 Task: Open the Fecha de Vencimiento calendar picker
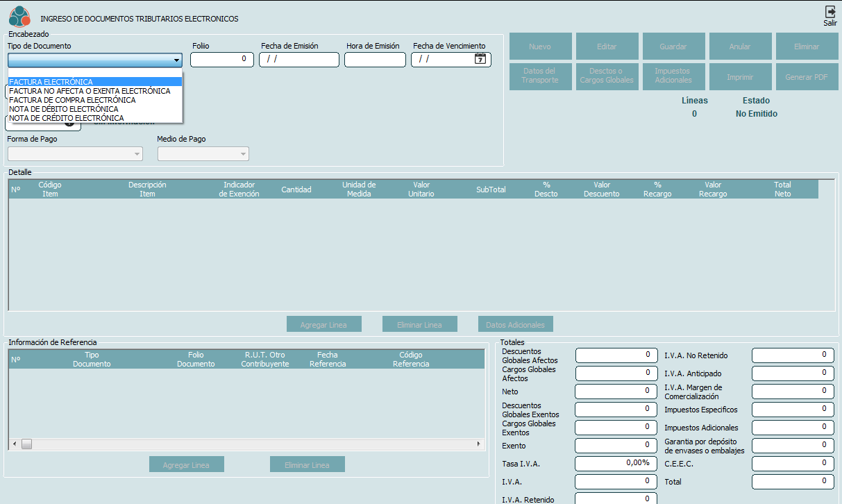tap(480, 59)
